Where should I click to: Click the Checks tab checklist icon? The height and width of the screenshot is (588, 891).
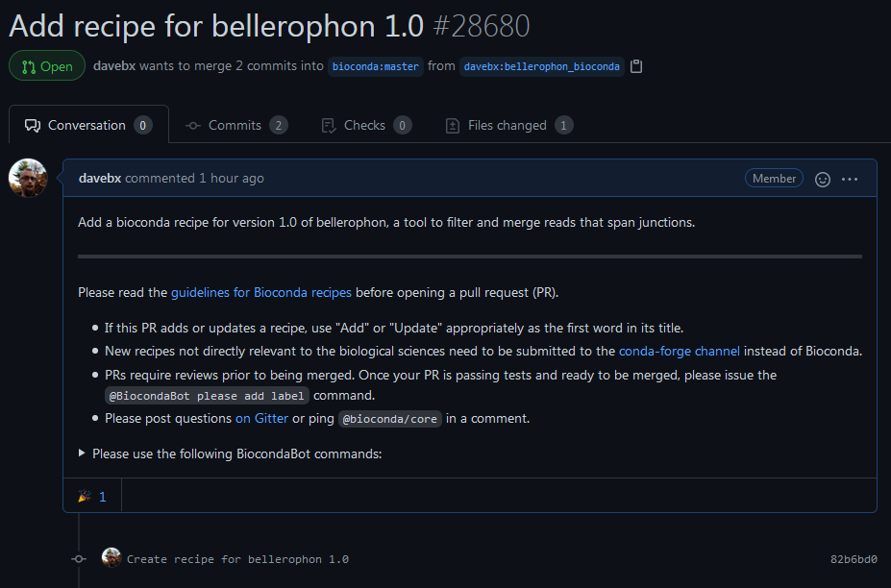[x=329, y=126]
